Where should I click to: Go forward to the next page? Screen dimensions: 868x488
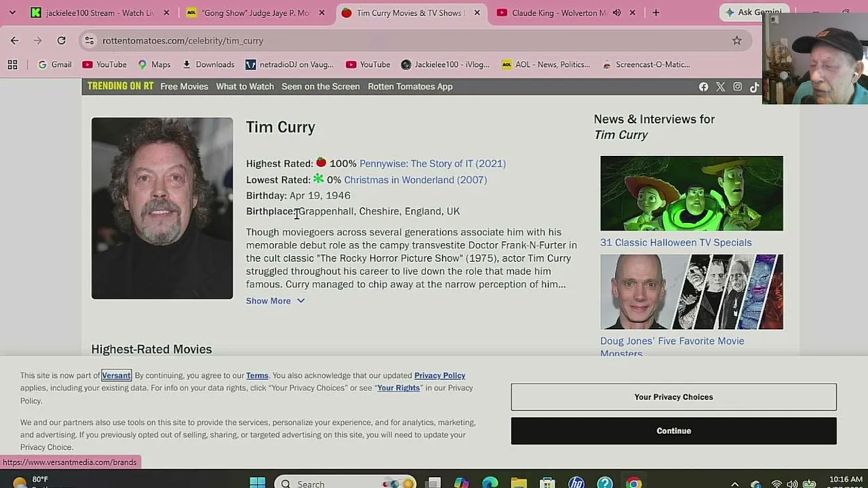click(38, 41)
